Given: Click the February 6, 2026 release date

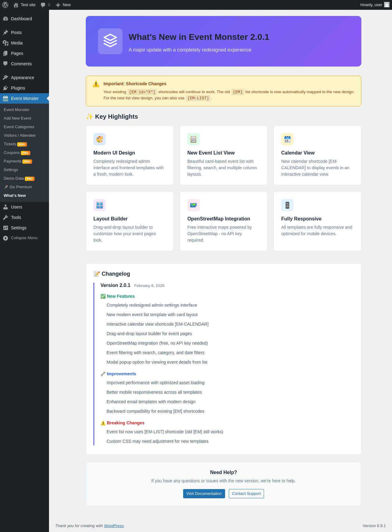Looking at the screenshot, I should pos(149,286).
